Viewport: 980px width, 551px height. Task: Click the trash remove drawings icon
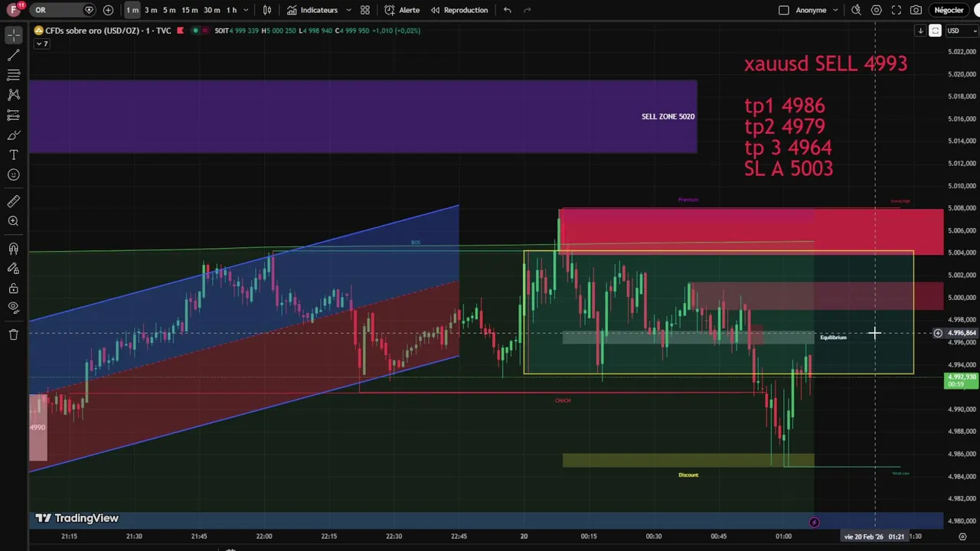14,334
